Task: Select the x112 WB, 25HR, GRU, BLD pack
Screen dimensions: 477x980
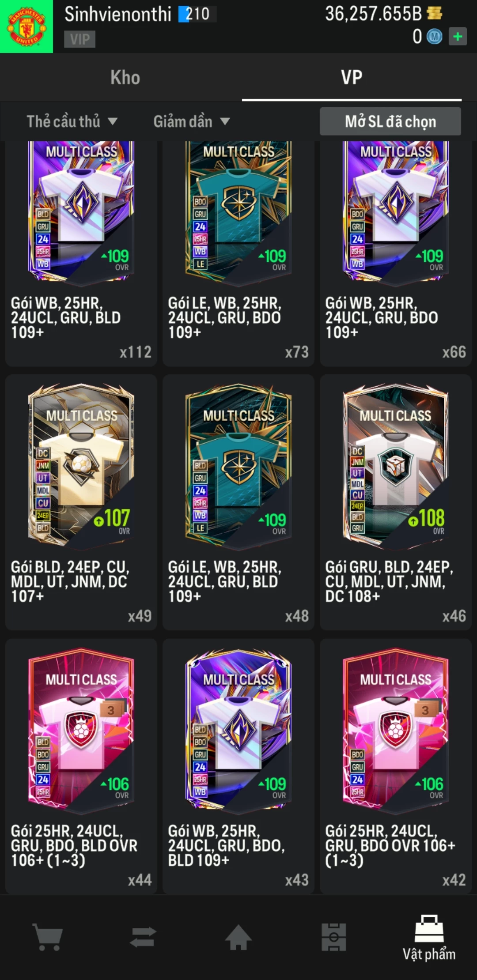Action: (81, 253)
